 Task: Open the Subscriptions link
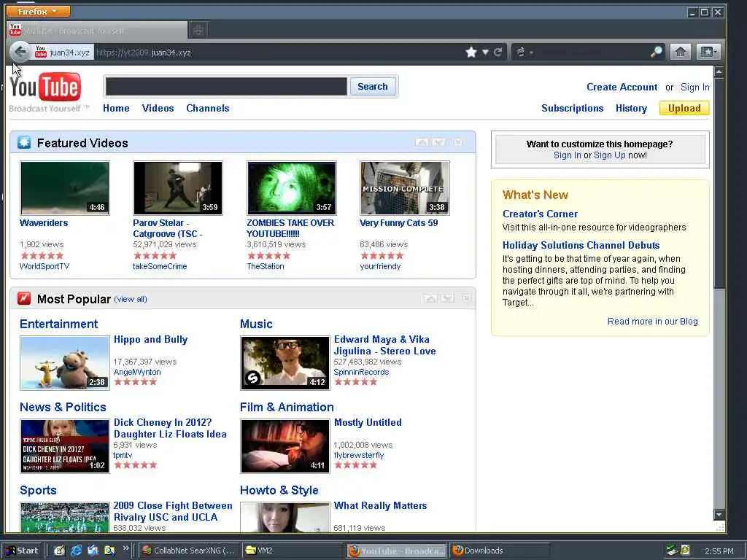click(572, 108)
